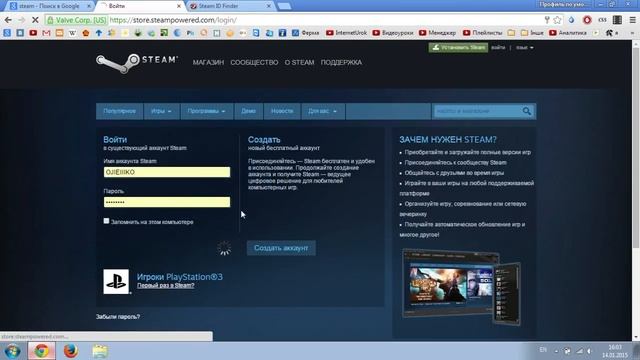Open the Видеоуроки bookmark
The image size is (640, 360).
point(393,33)
